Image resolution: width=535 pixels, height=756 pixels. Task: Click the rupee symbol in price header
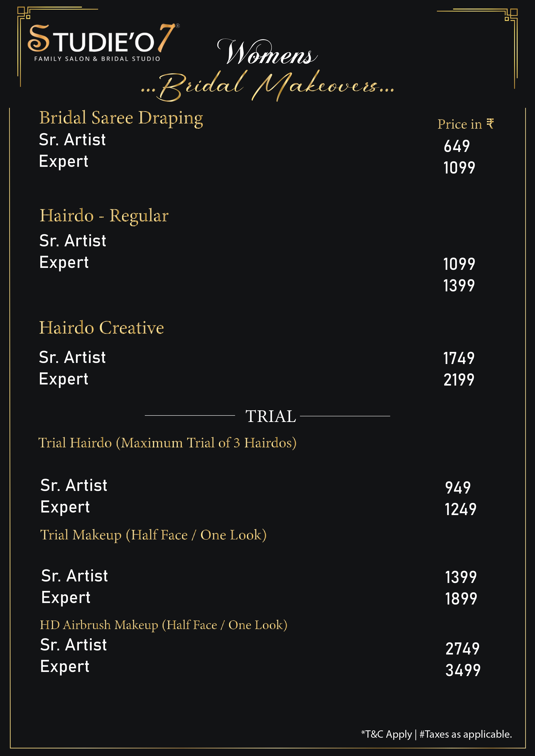(x=490, y=124)
